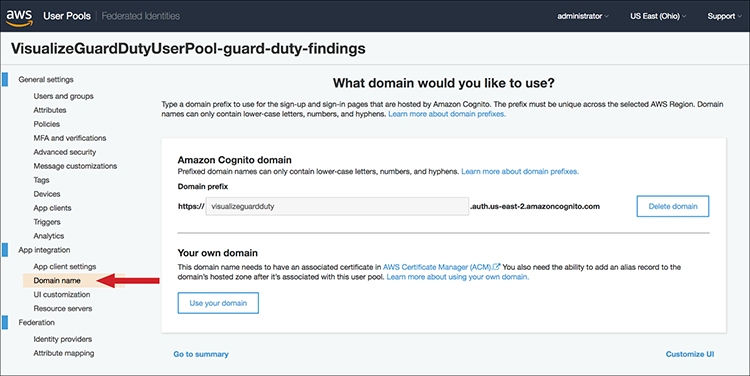This screenshot has height=376, width=750.
Task: Click the Delete domain button
Action: 673,206
